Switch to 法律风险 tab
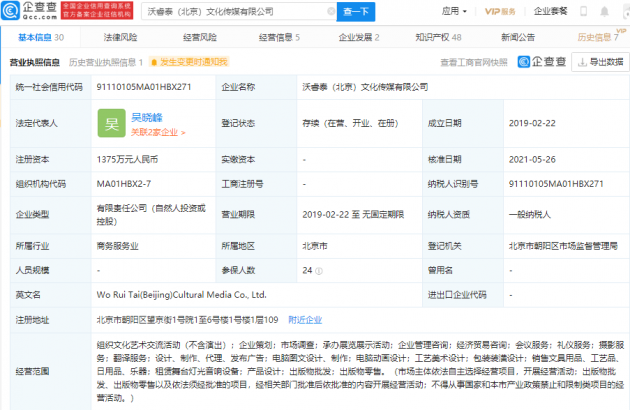The image size is (630, 410). point(120,37)
